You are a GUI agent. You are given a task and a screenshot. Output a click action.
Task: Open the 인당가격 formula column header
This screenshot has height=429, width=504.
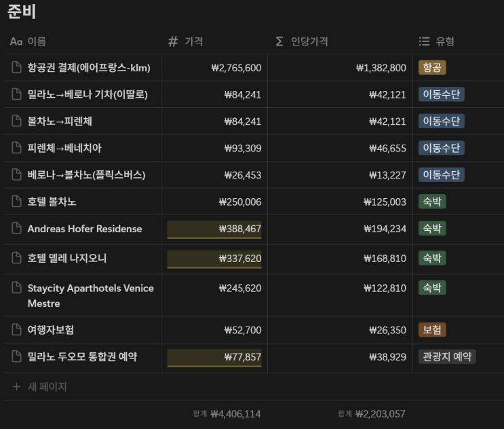[x=309, y=41]
